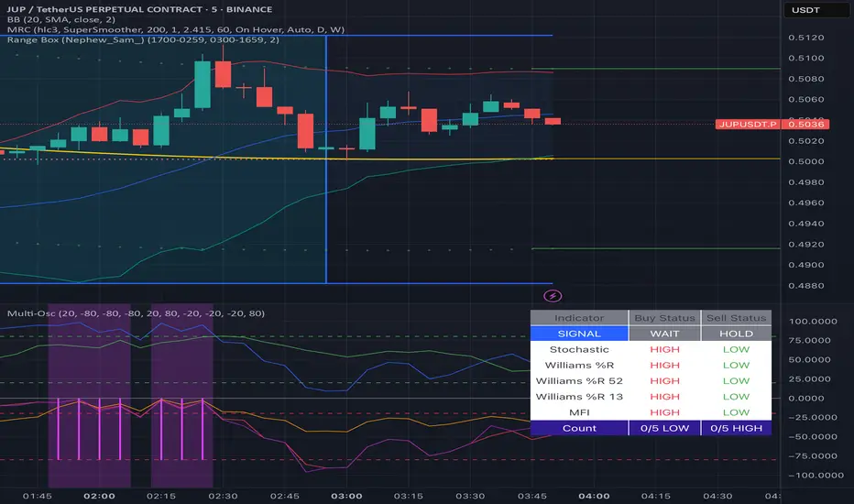Select the Multi-Osc indicator legend

click(x=136, y=313)
